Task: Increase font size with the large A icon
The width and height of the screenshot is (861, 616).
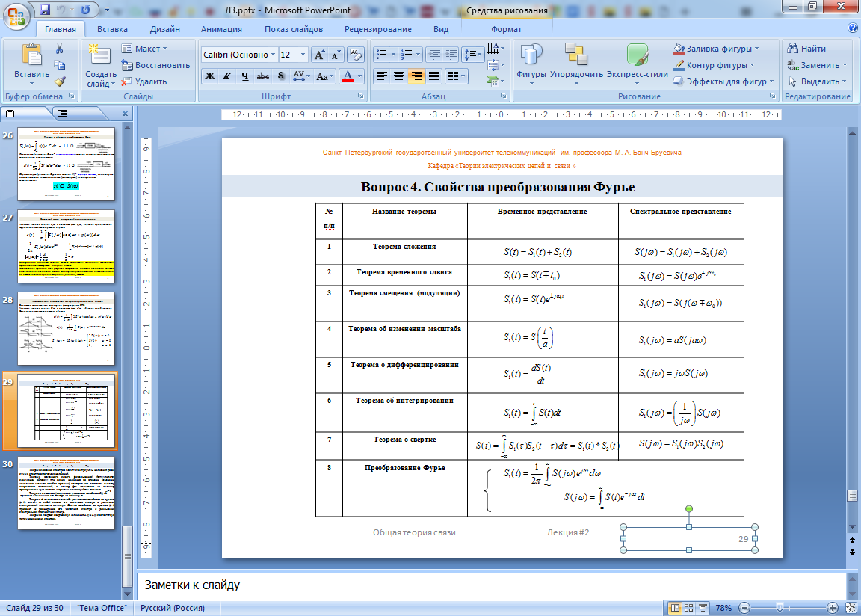Action: (x=319, y=55)
